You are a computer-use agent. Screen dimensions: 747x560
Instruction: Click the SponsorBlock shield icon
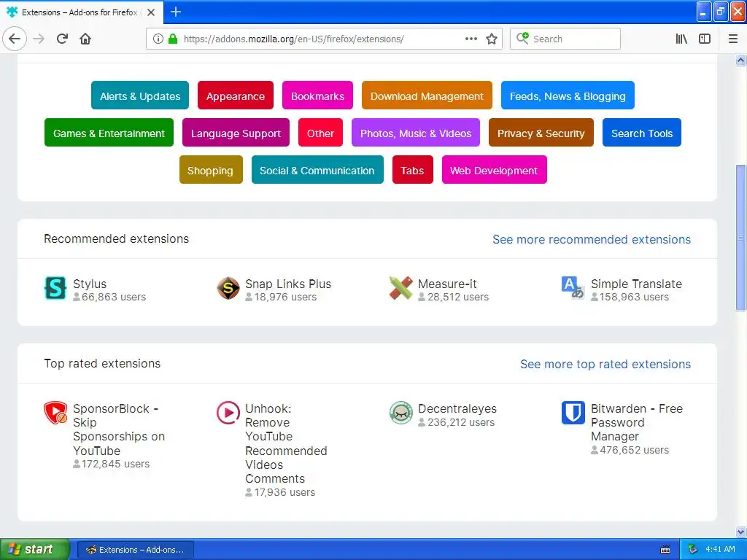pyautogui.click(x=55, y=413)
